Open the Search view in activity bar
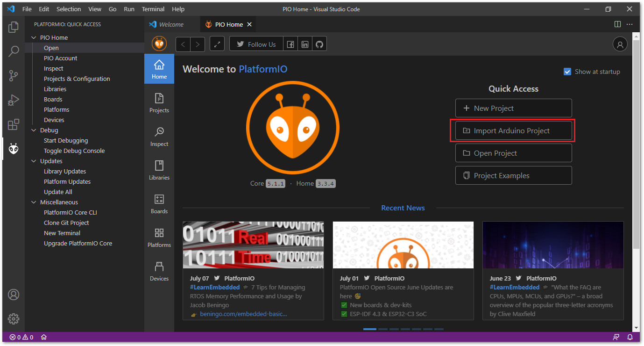 click(x=14, y=51)
